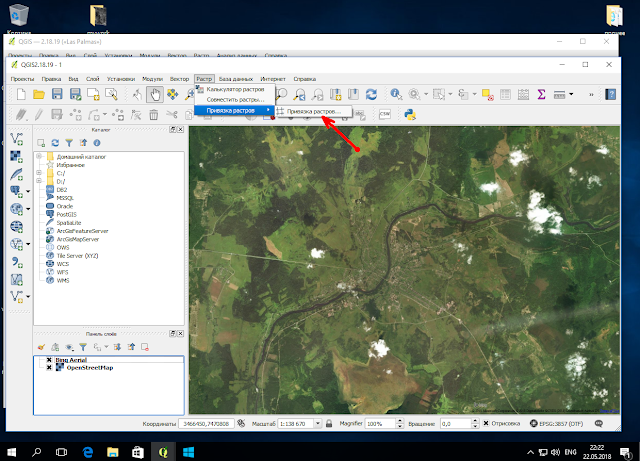Click the CSW MetaSearch icon
640x461 pixels.
[x=384, y=114]
